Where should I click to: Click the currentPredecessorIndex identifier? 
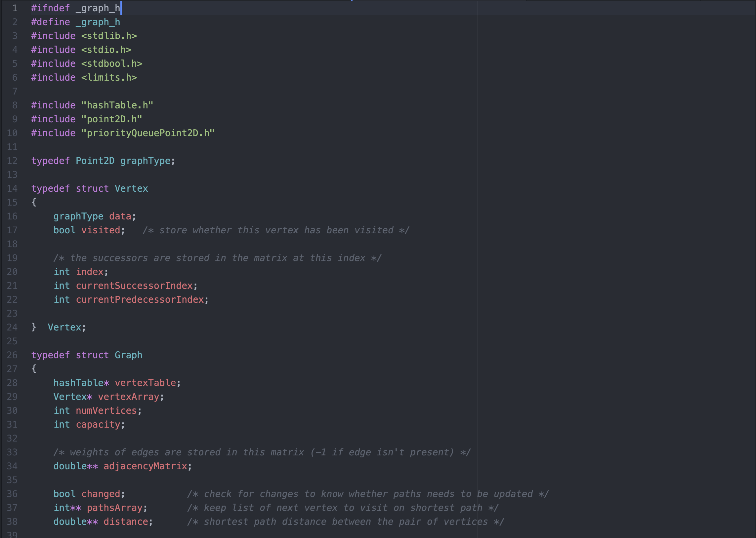tap(140, 299)
